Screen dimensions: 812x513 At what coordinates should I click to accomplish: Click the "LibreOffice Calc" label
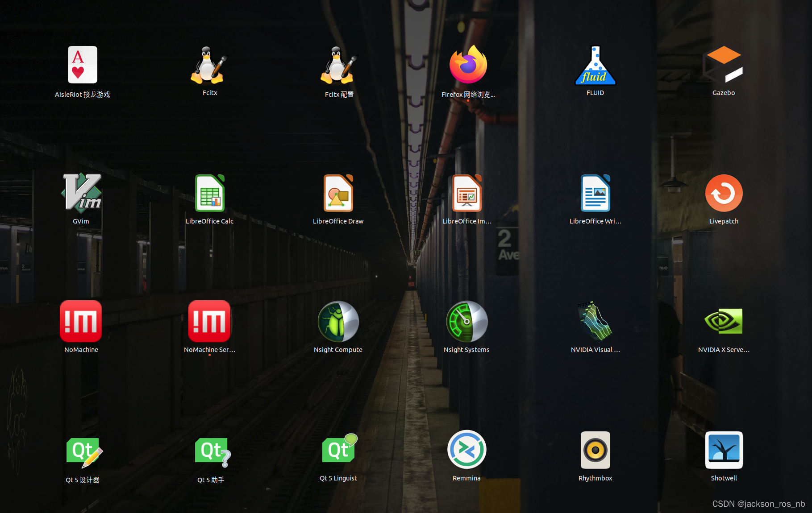(209, 221)
